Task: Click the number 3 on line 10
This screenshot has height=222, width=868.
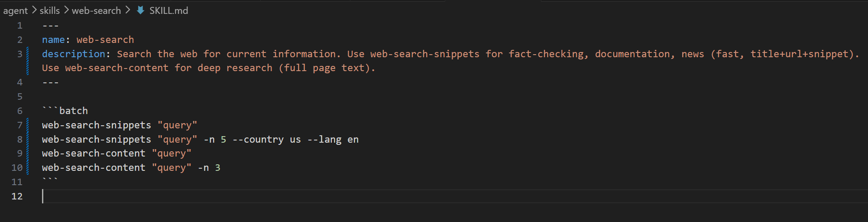Action: tap(218, 168)
